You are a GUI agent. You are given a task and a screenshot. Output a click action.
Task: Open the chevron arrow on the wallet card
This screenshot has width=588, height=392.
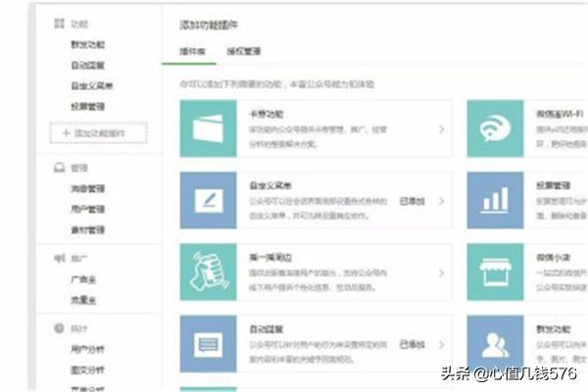click(442, 129)
